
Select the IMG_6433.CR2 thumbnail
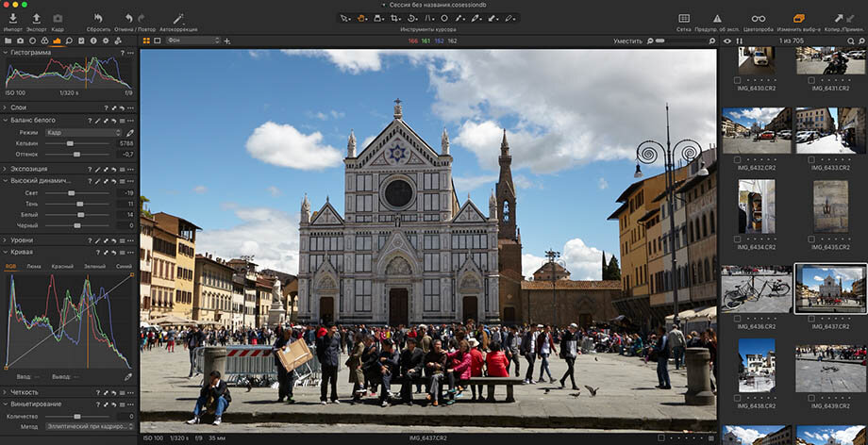point(830,130)
